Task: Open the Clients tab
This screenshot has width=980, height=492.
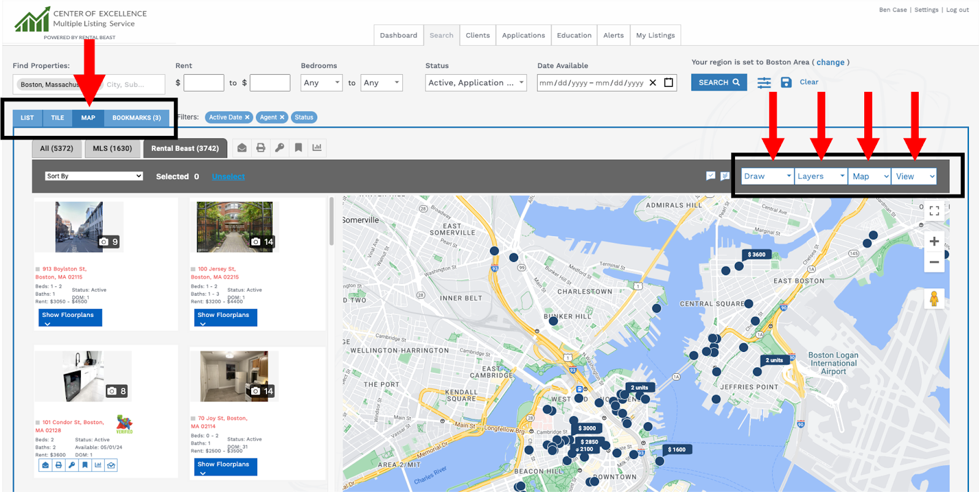Action: 478,35
